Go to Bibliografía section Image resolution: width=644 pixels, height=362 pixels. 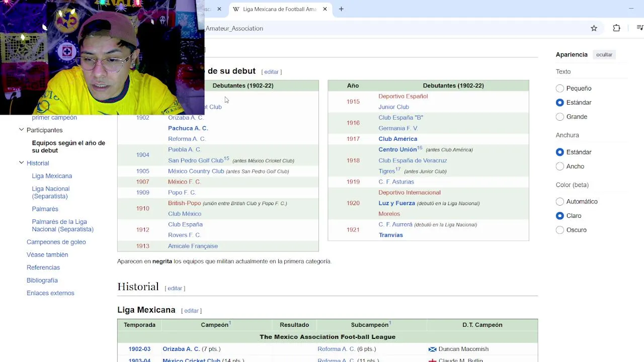(x=42, y=281)
